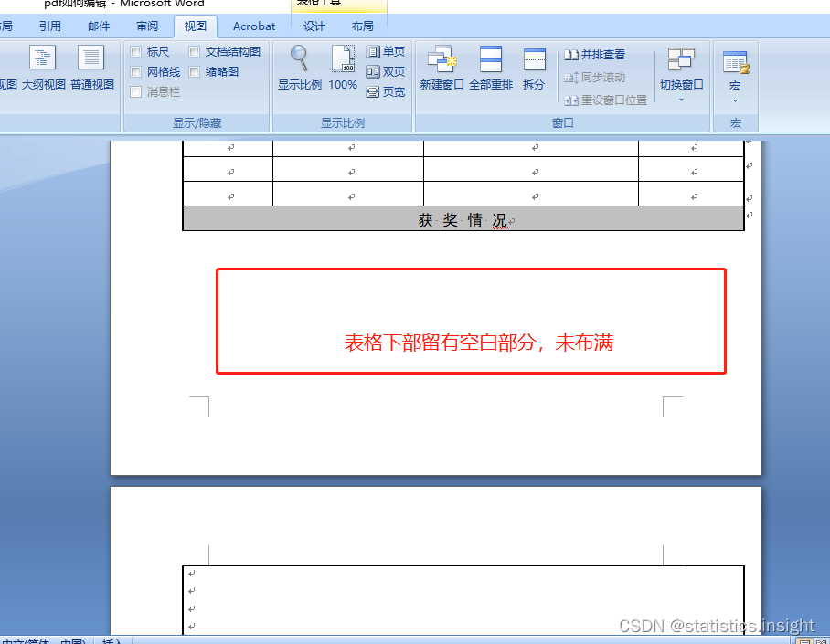Toggle the Ruler (标尺) checkbox
The image size is (830, 644).
pyautogui.click(x=136, y=51)
